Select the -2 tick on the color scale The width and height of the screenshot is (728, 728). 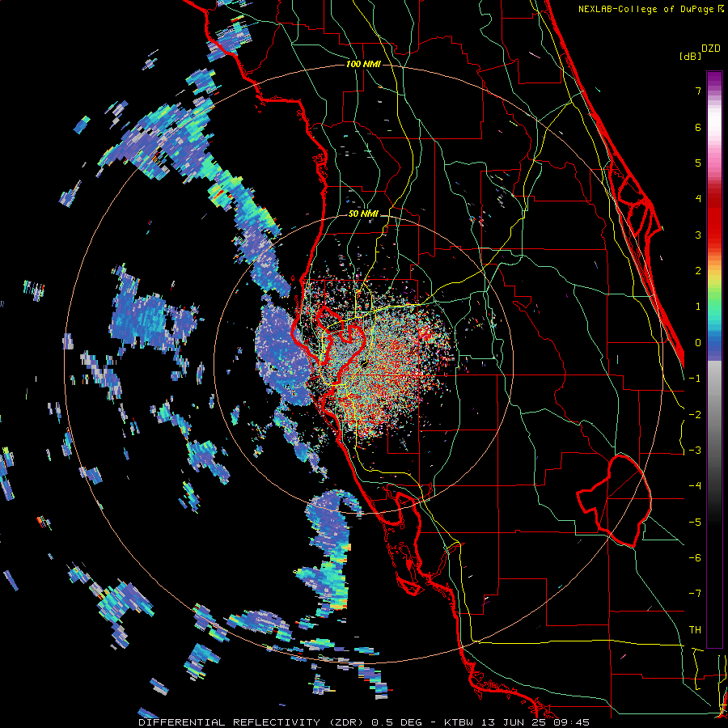pos(695,415)
